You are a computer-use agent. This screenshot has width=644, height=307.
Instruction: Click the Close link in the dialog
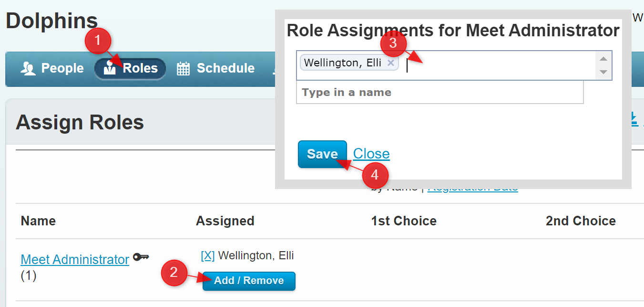pyautogui.click(x=371, y=154)
